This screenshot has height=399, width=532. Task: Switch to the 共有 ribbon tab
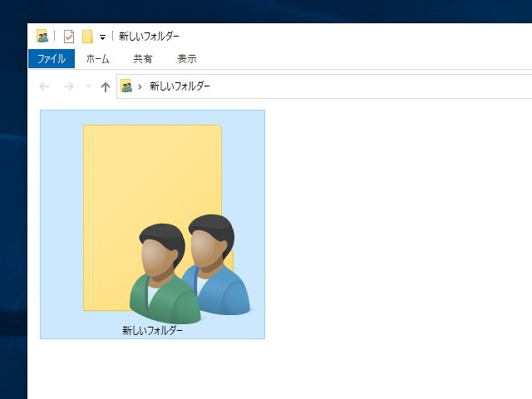point(142,59)
